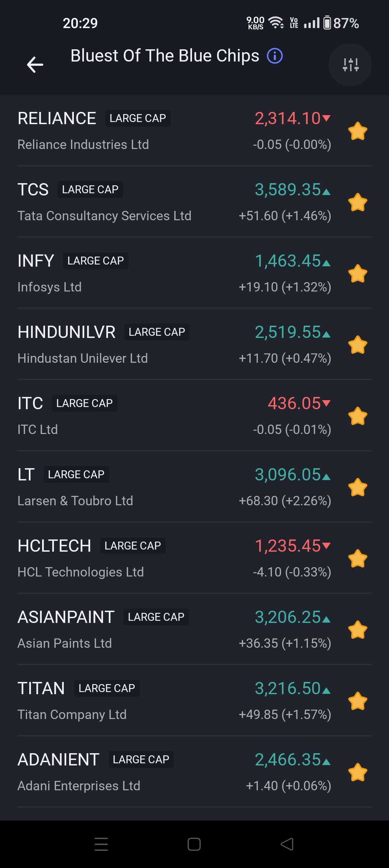
Task: Open Reliance Industries Ltd stock details
Action: (x=83, y=145)
